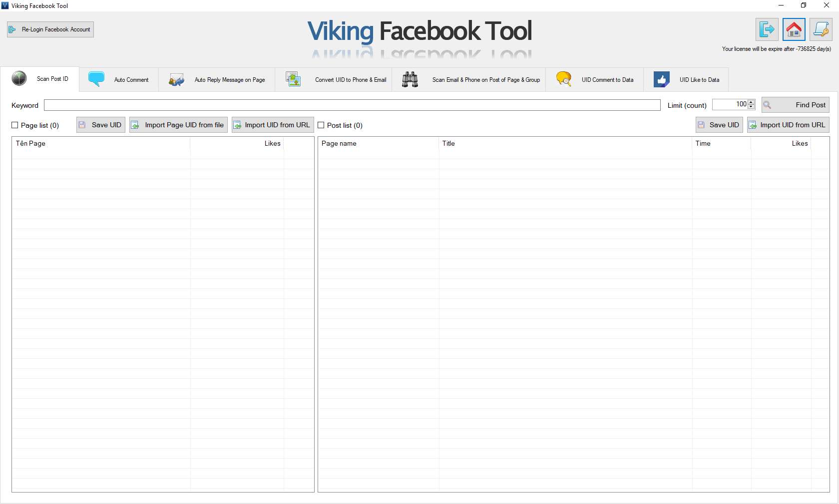
Task: Check the Post list (0) checkbox
Action: coord(321,125)
